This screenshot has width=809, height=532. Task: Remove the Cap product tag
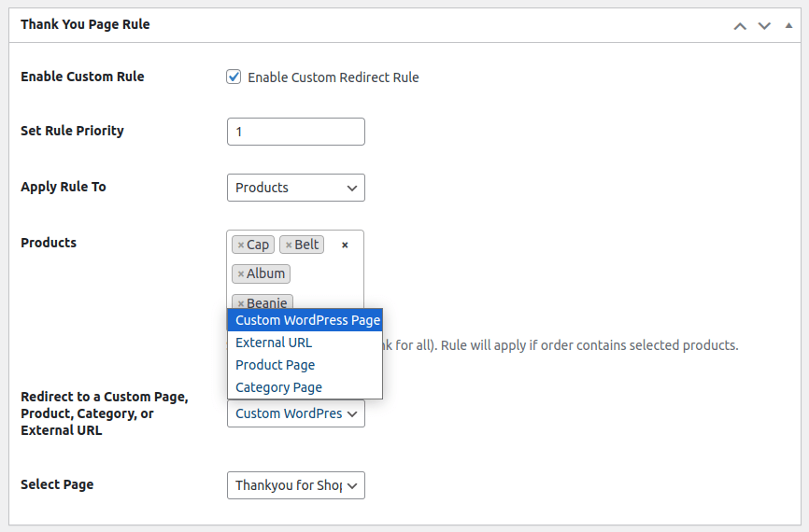(241, 245)
